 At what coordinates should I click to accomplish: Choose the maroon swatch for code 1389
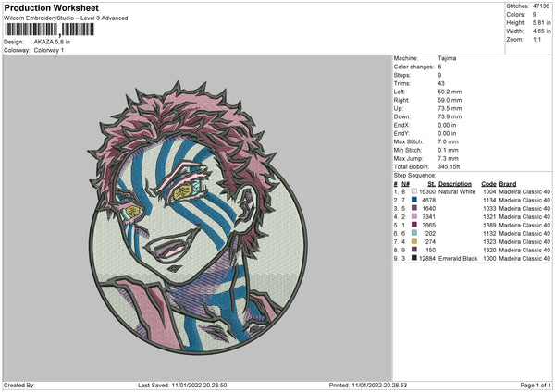pyautogui.click(x=414, y=225)
